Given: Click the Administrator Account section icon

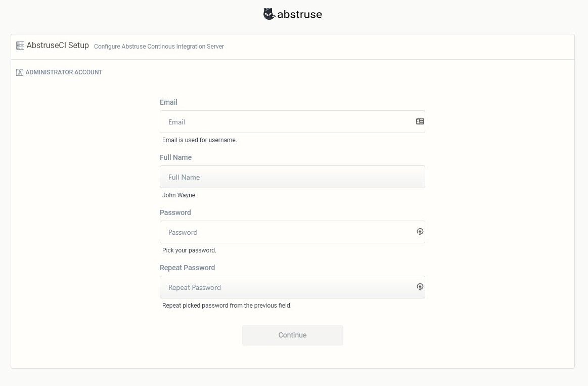Looking at the screenshot, I should [x=20, y=72].
